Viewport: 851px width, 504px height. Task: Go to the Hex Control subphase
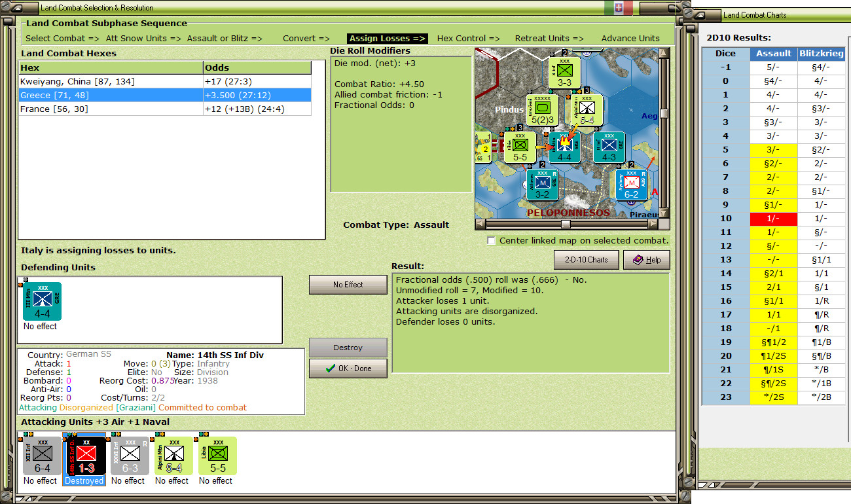tap(469, 39)
